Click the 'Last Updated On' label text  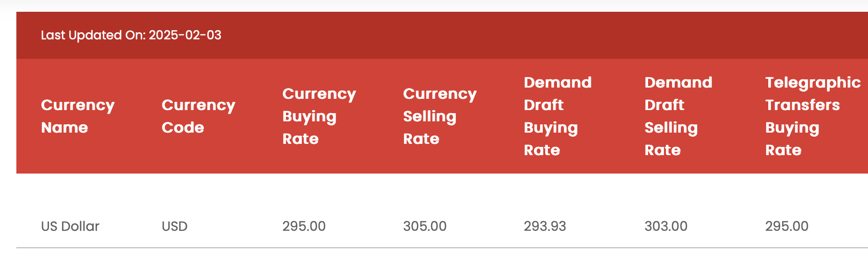[93, 35]
